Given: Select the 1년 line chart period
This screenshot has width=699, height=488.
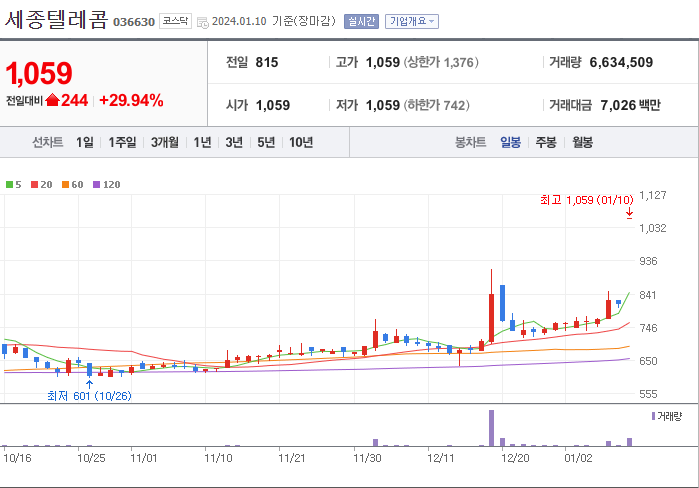Looking at the screenshot, I should coord(202,143).
